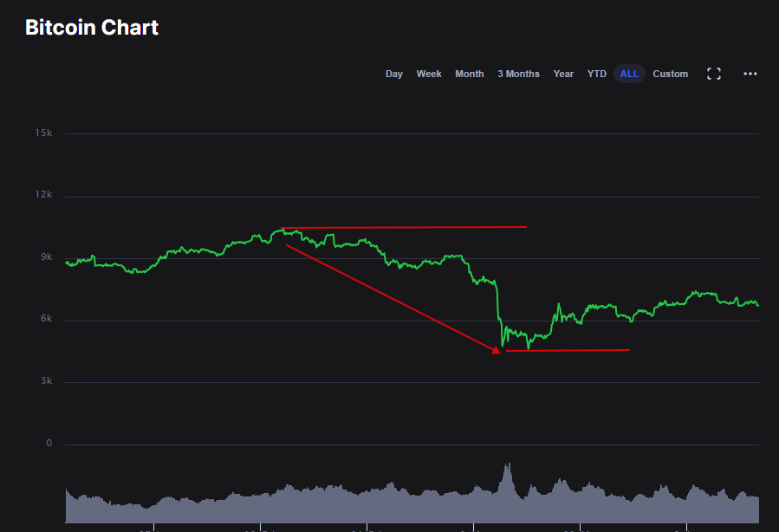
Task: Click the 15k axis label
Action: tap(43, 133)
